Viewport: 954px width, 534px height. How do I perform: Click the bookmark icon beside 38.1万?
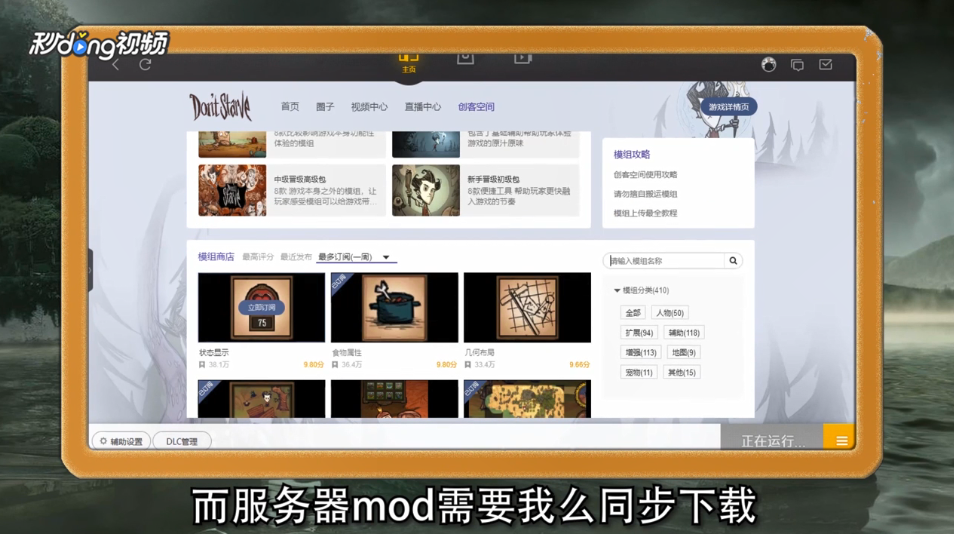click(x=202, y=365)
